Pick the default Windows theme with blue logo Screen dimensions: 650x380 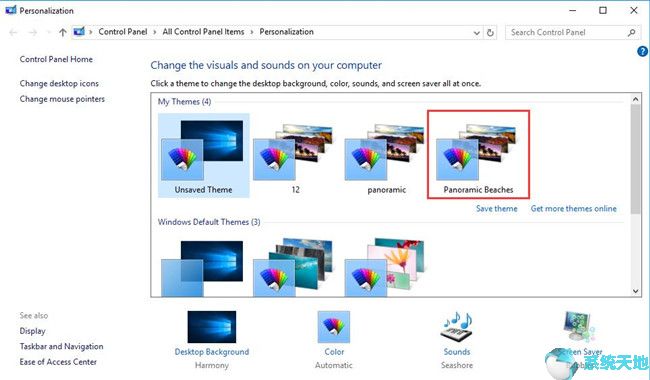click(202, 269)
